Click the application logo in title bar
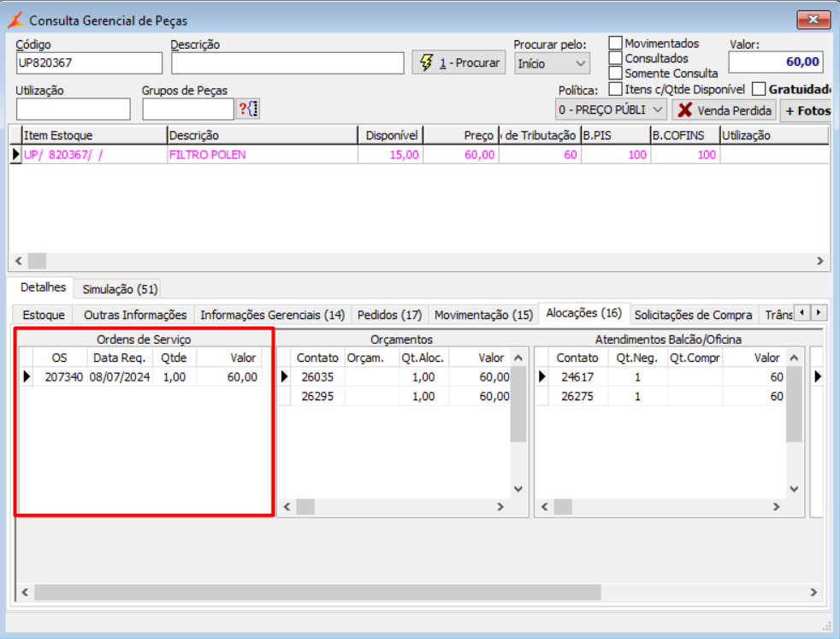The width and height of the screenshot is (840, 639). (15, 21)
